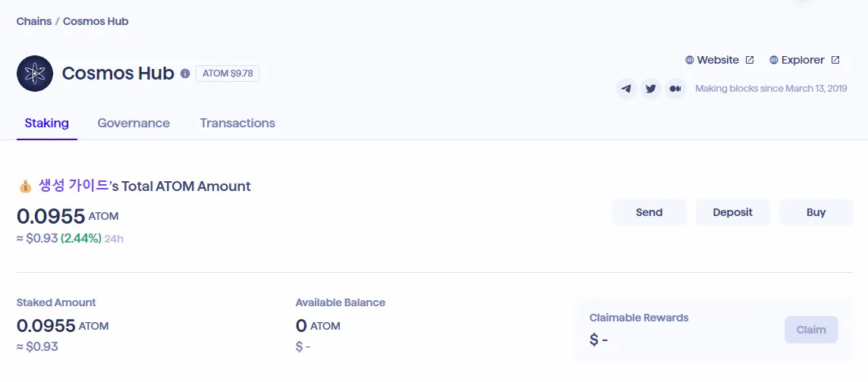Click Cosmos Hub in the breadcrumb
Image resolution: width=868 pixels, height=382 pixels.
tap(96, 21)
